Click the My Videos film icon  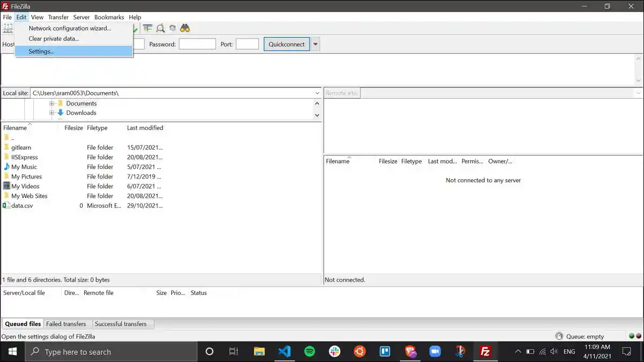[6, 186]
